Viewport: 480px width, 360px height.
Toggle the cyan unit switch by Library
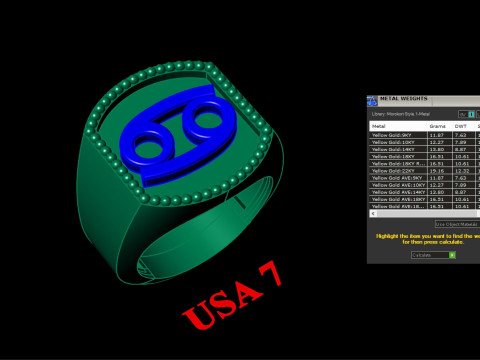[471, 114]
